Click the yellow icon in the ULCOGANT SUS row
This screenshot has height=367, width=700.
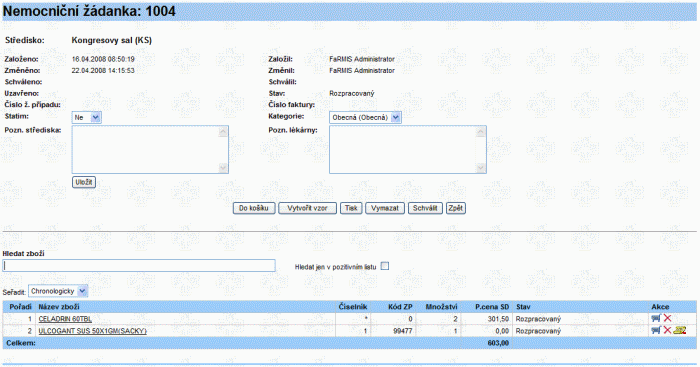click(x=679, y=330)
